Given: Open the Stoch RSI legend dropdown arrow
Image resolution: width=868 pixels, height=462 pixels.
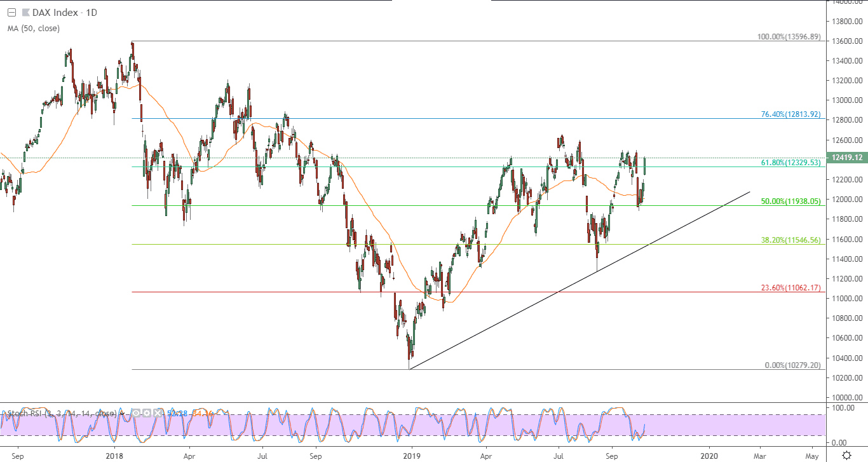Looking at the screenshot, I should (x=121, y=414).
